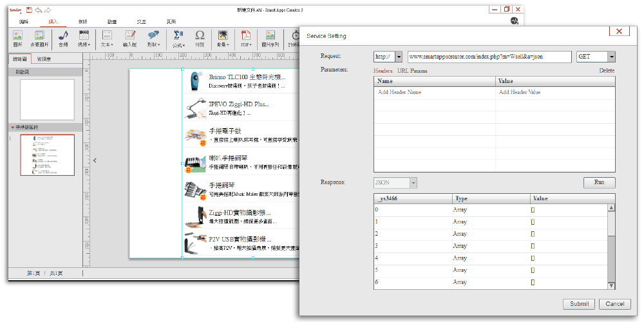Insert a symbol with the Omega 符號 icon
The image size is (644, 322).
pos(200,39)
